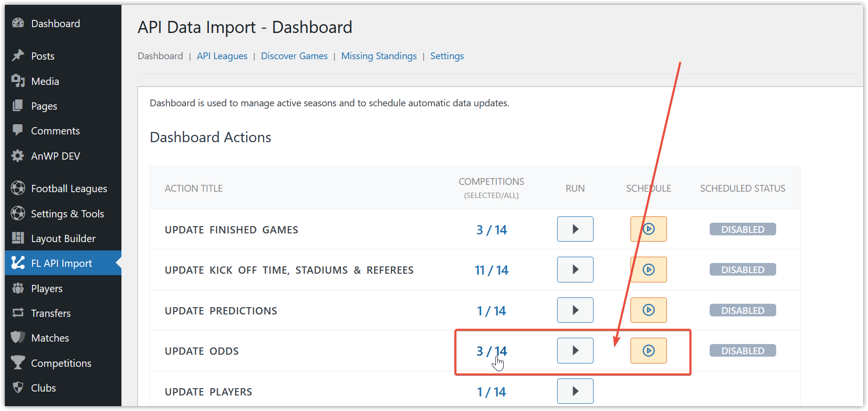This screenshot has width=868, height=411.
Task: Click the Players group icon
Action: tap(18, 288)
